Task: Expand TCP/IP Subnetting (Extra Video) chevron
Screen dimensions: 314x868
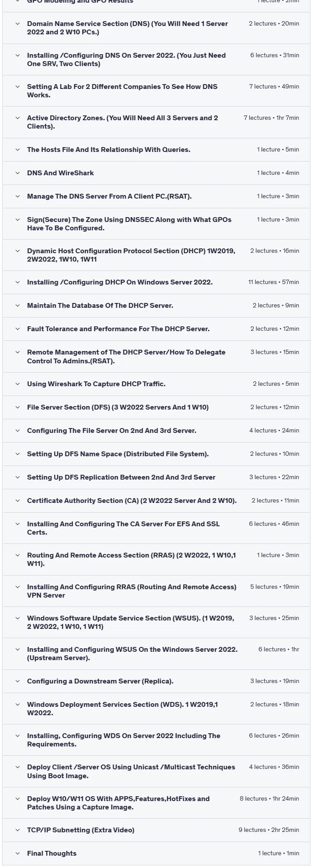Action: click(18, 830)
